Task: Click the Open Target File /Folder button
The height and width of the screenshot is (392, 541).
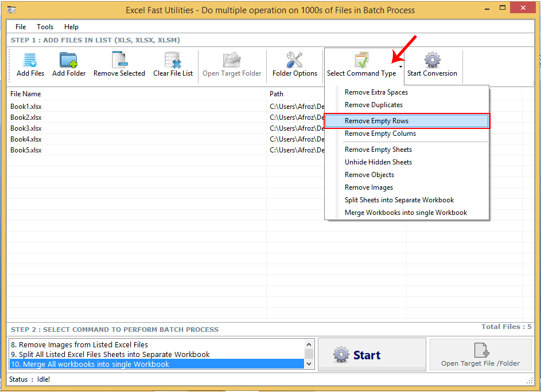Action: point(480,354)
